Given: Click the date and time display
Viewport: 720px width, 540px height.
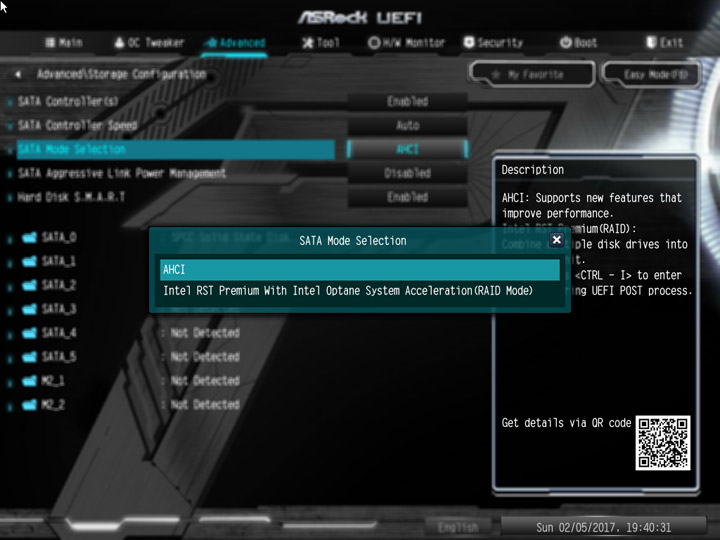Looking at the screenshot, I should (x=603, y=528).
